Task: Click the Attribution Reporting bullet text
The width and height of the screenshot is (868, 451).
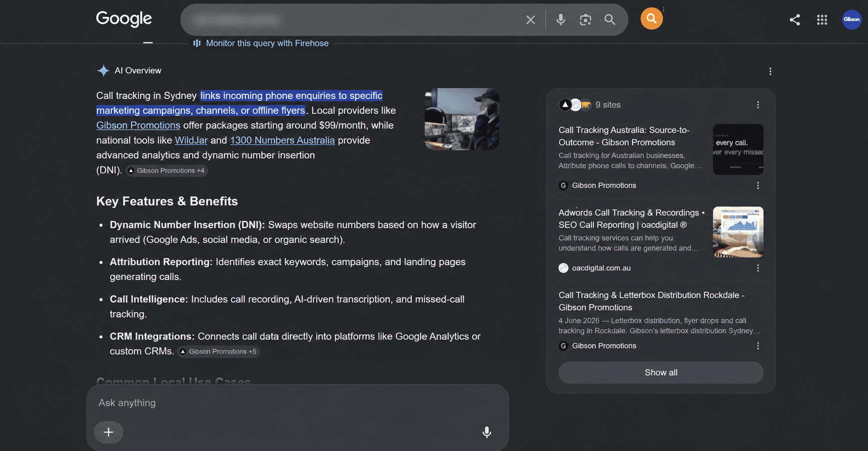Action: pos(288,269)
